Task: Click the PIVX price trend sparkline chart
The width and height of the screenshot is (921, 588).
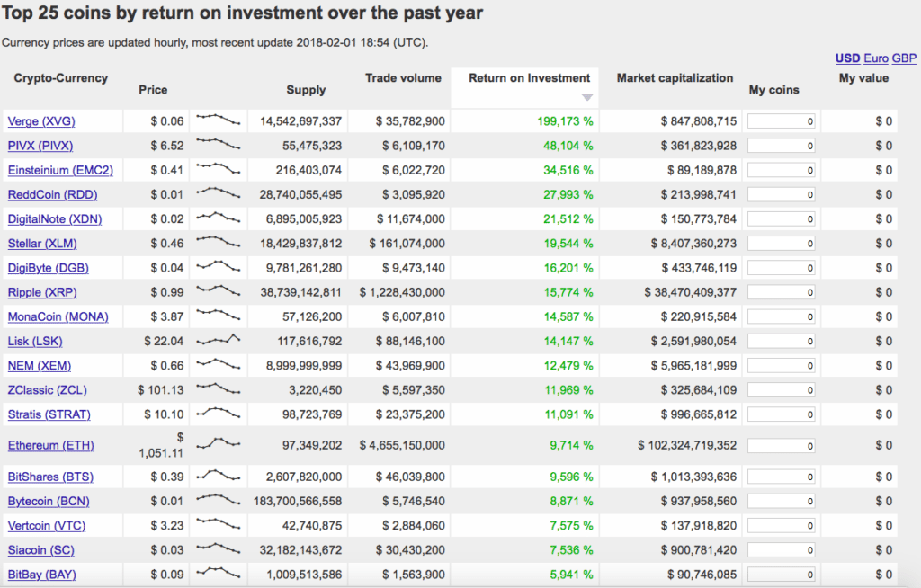Action: point(217,146)
